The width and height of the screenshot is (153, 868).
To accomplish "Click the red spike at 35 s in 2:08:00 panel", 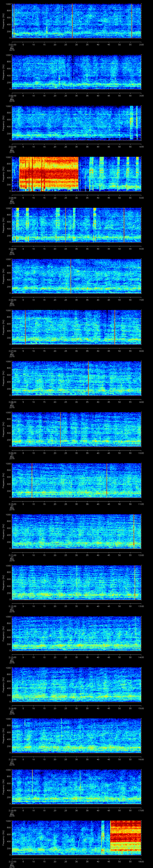I will tap(88, 378).
